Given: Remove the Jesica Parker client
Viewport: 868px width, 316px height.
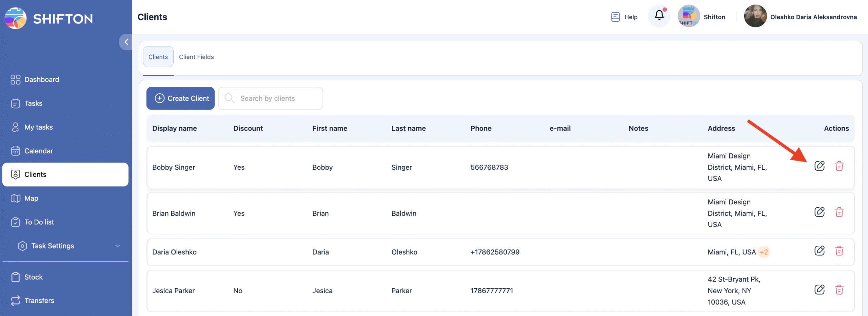Looking at the screenshot, I should click(x=839, y=290).
